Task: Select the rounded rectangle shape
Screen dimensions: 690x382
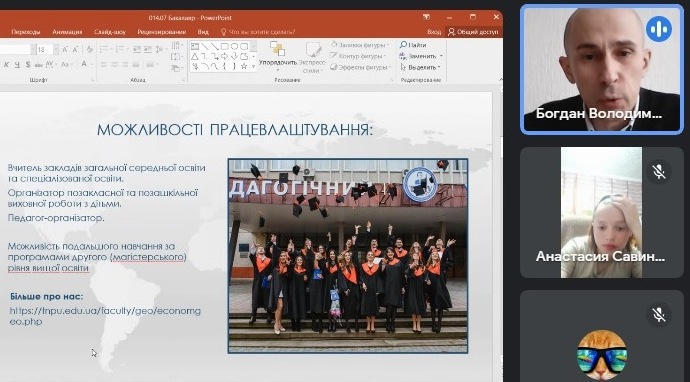Action: (x=244, y=46)
